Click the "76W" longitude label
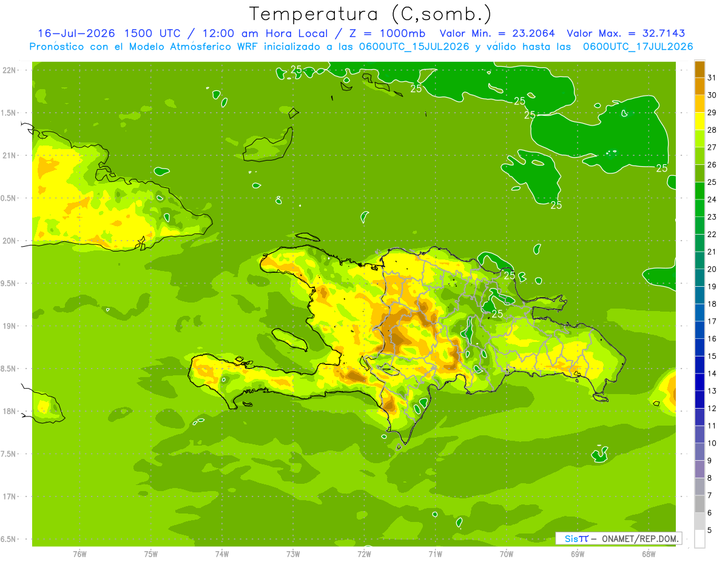The image size is (728, 562). tap(79, 554)
